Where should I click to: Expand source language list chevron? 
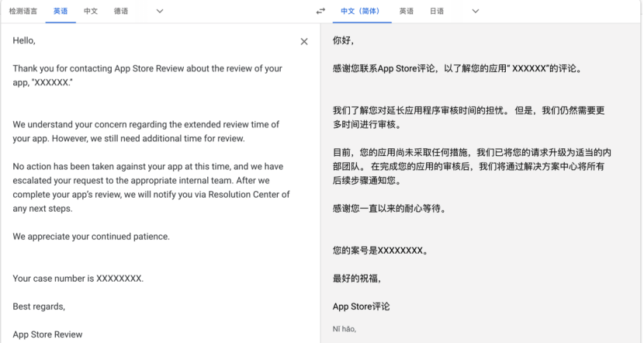160,11
